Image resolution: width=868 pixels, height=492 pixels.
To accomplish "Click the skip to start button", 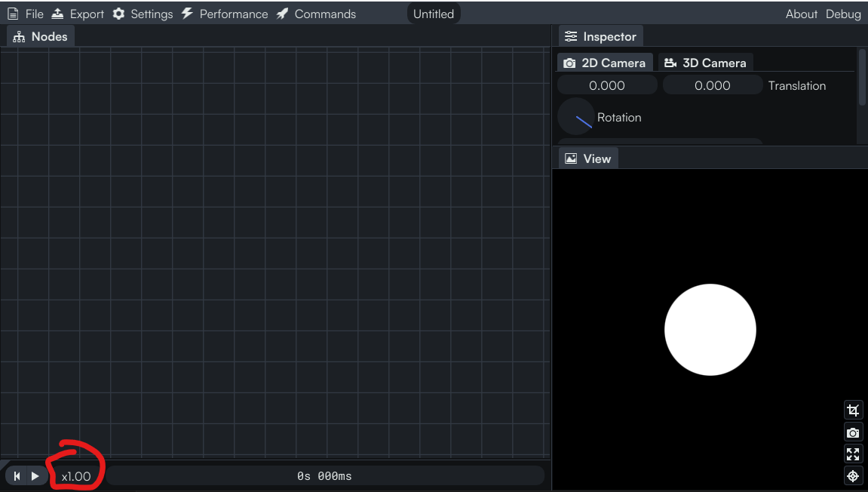I will (17, 476).
